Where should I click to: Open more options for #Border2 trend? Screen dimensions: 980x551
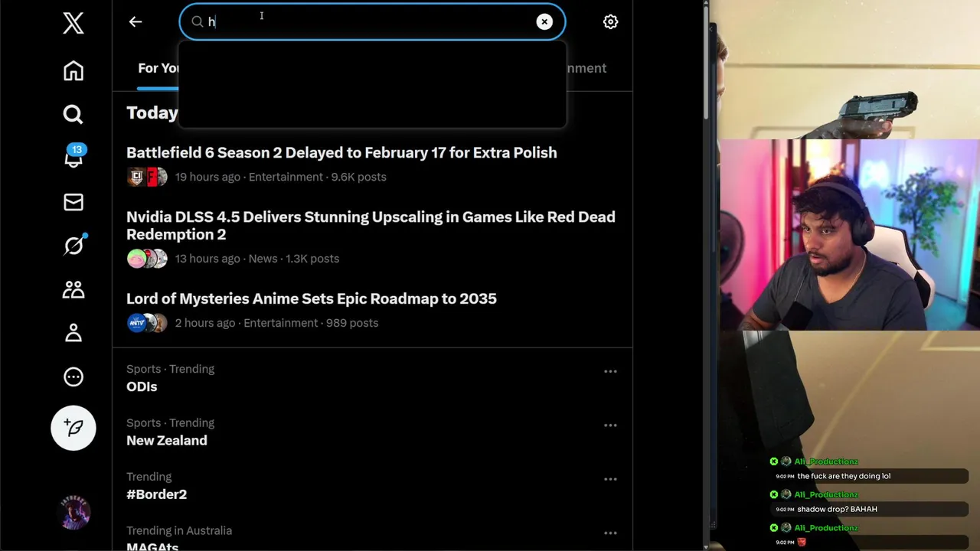pyautogui.click(x=610, y=479)
